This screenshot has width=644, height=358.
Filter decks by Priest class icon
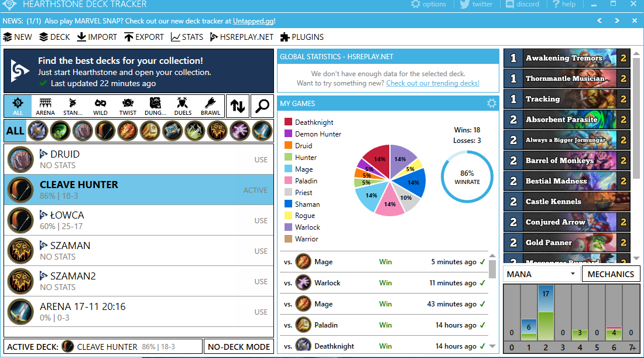click(x=172, y=131)
